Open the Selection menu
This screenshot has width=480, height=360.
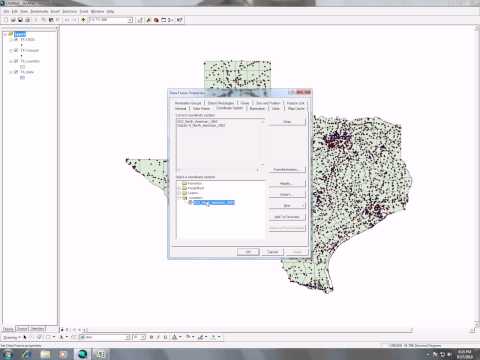tap(70, 11)
